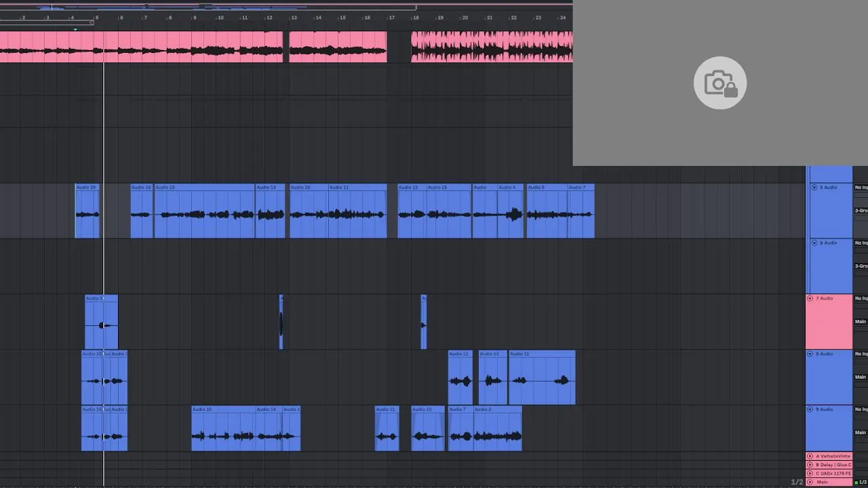Select the Main track name

pos(822,482)
